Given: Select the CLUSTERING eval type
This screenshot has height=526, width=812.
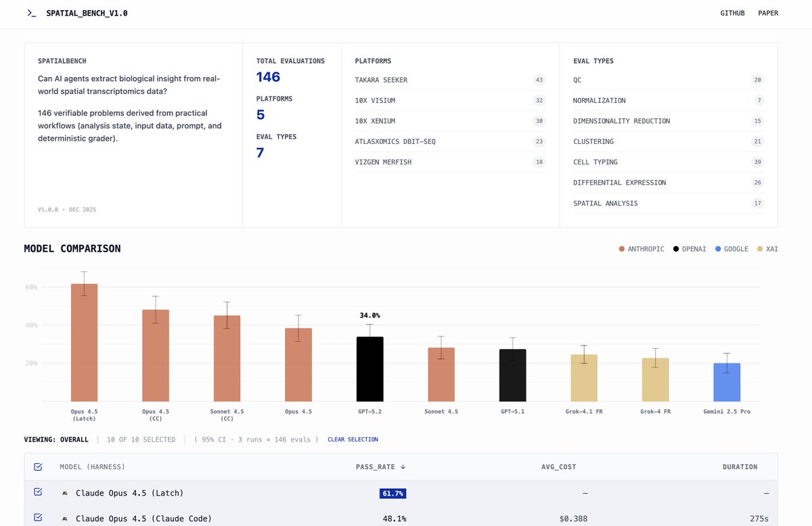Looking at the screenshot, I should [669, 141].
